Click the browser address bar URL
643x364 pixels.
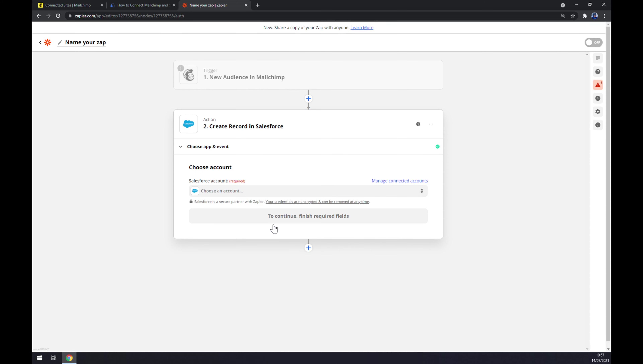click(129, 16)
